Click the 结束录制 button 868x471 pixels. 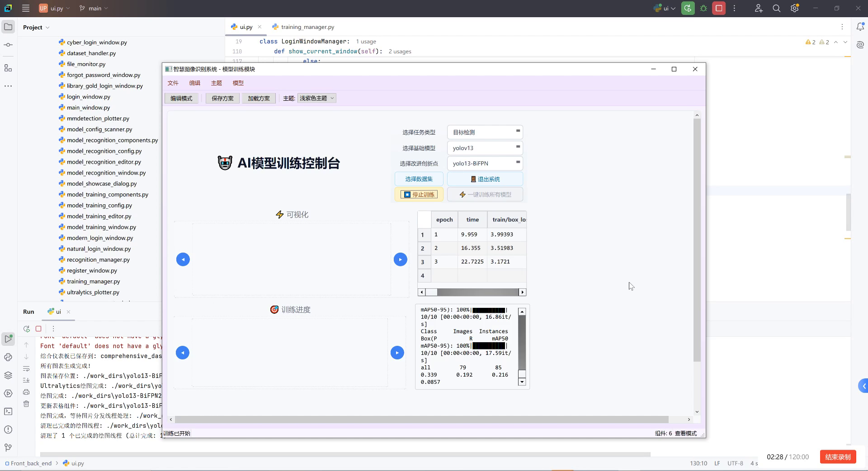coord(838,457)
